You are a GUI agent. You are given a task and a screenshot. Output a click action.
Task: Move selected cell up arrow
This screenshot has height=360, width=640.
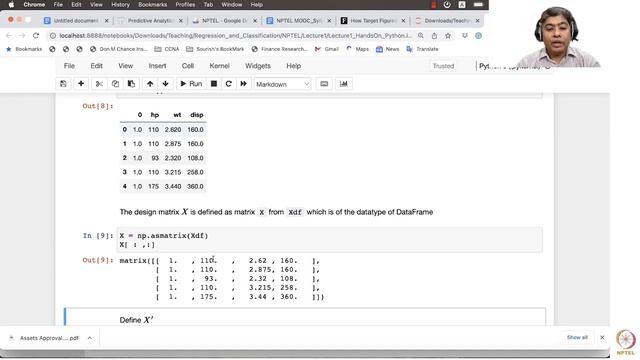click(x=150, y=84)
